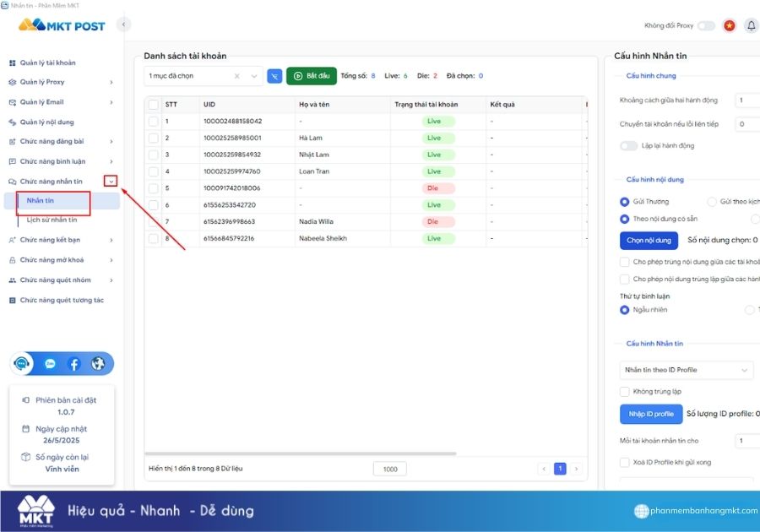
Task: Select the Quản lý Proxy icon
Action: [x=12, y=80]
